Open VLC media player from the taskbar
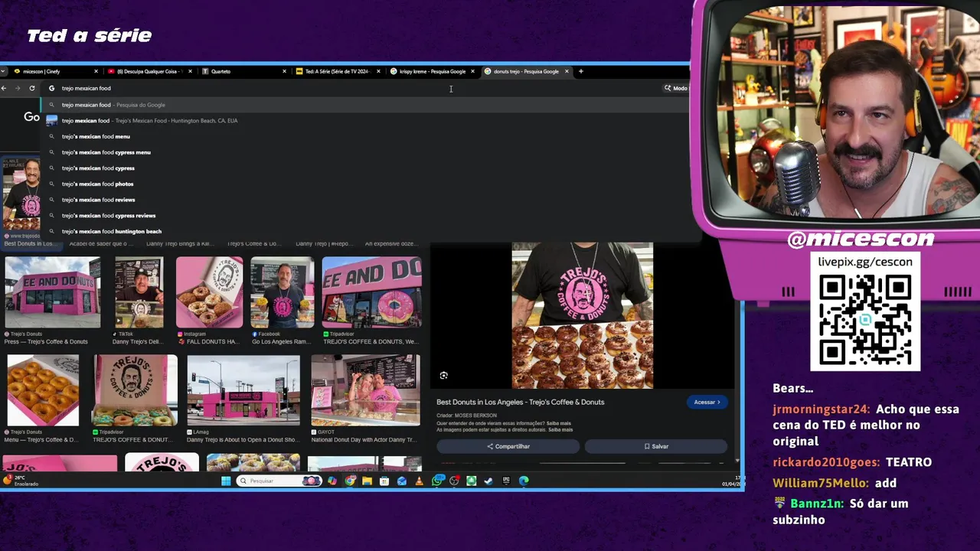The height and width of the screenshot is (551, 980). [x=419, y=481]
